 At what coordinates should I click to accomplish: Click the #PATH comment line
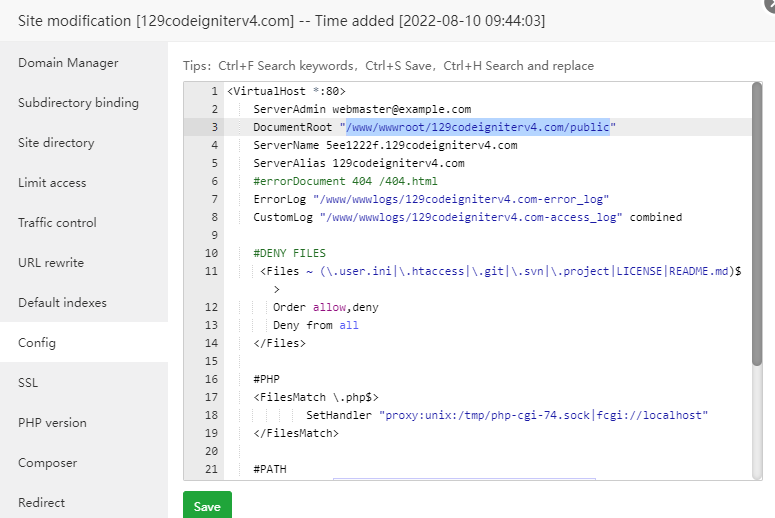point(270,469)
